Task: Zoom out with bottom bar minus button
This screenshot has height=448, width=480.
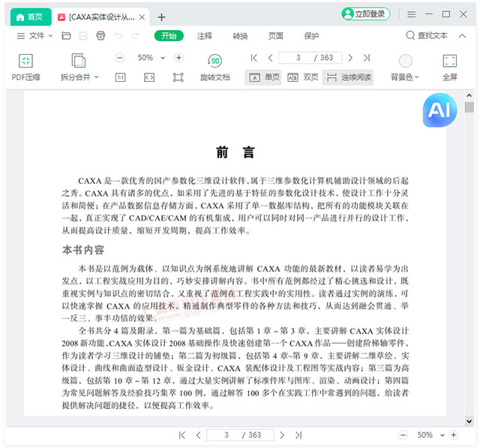Action: tap(403, 434)
